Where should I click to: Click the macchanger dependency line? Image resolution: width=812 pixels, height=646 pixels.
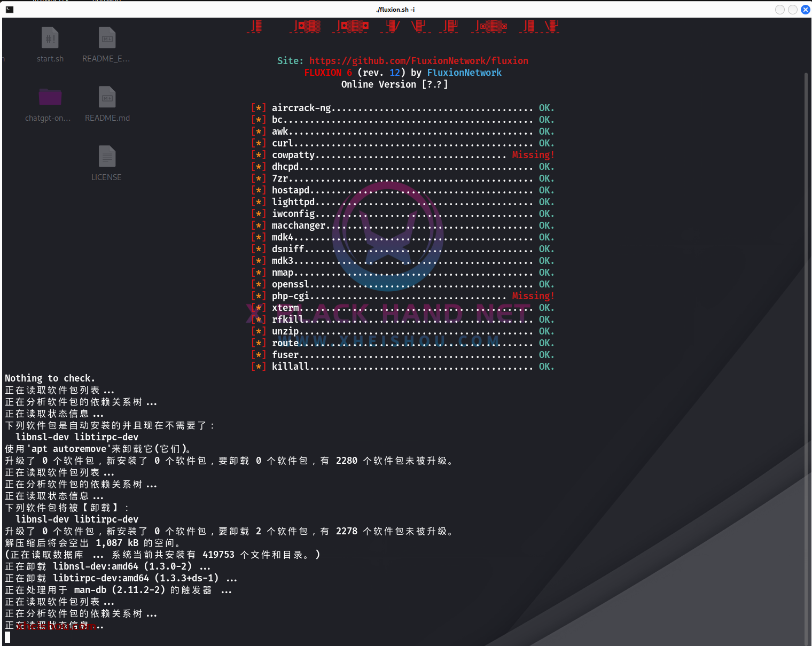point(403,225)
